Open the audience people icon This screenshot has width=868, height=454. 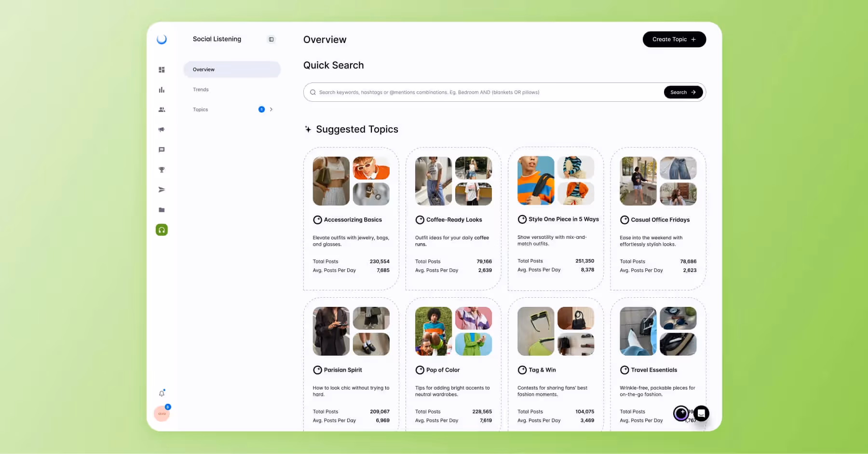(x=162, y=110)
